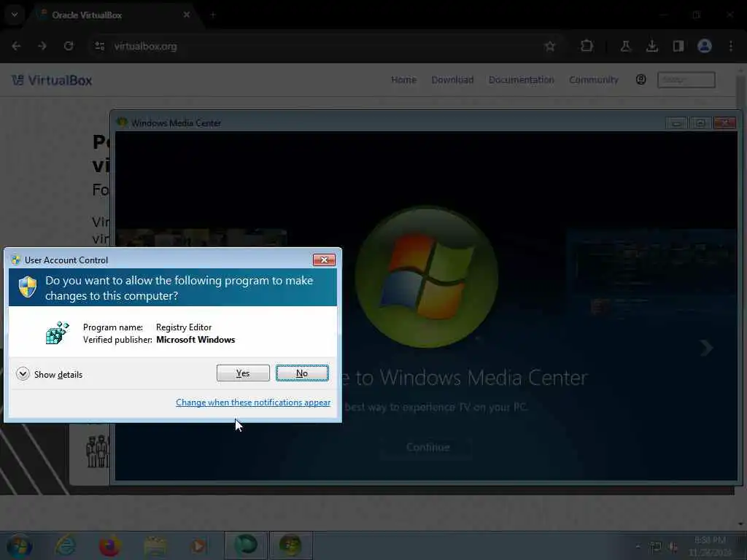Open browser profile avatar

pyautogui.click(x=705, y=46)
